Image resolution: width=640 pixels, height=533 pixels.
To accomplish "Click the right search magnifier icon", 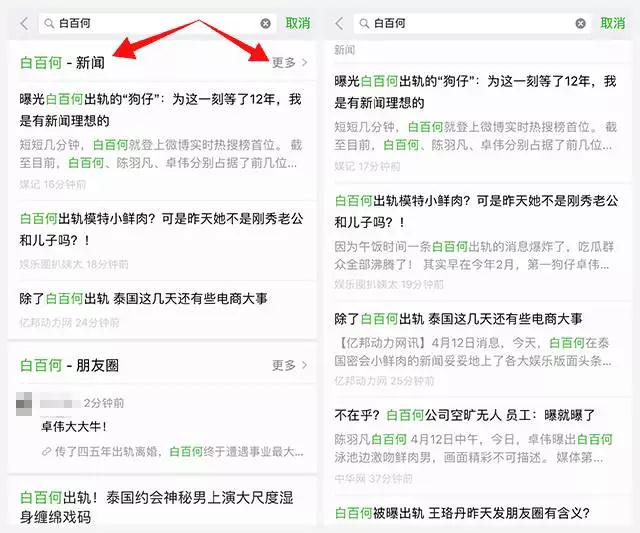I will click(x=364, y=24).
